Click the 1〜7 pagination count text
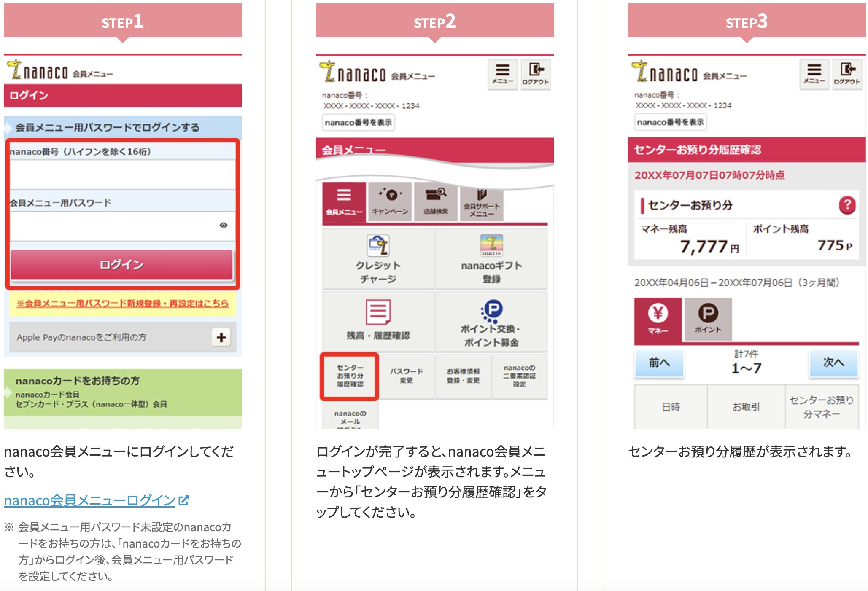 747,368
